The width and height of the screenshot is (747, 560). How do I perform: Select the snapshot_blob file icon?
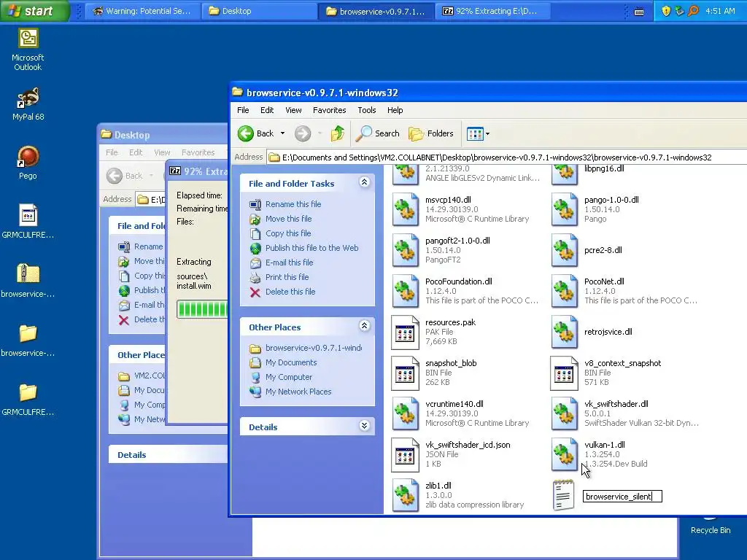click(x=405, y=373)
